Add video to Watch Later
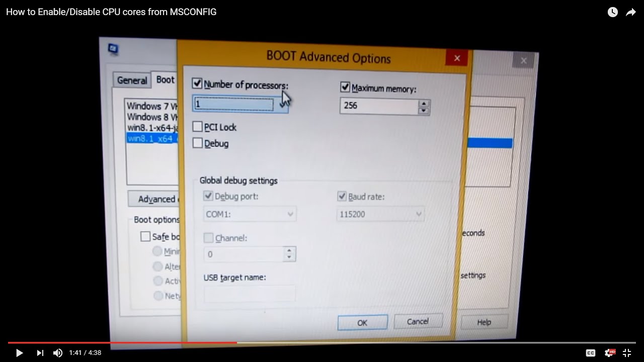644x362 pixels. [x=612, y=12]
